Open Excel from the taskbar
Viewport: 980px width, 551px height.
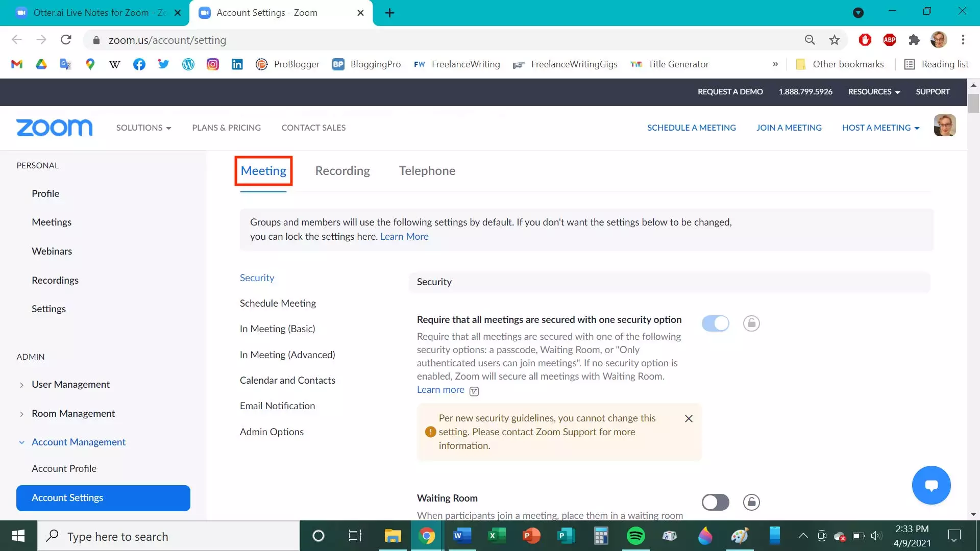coord(497,536)
